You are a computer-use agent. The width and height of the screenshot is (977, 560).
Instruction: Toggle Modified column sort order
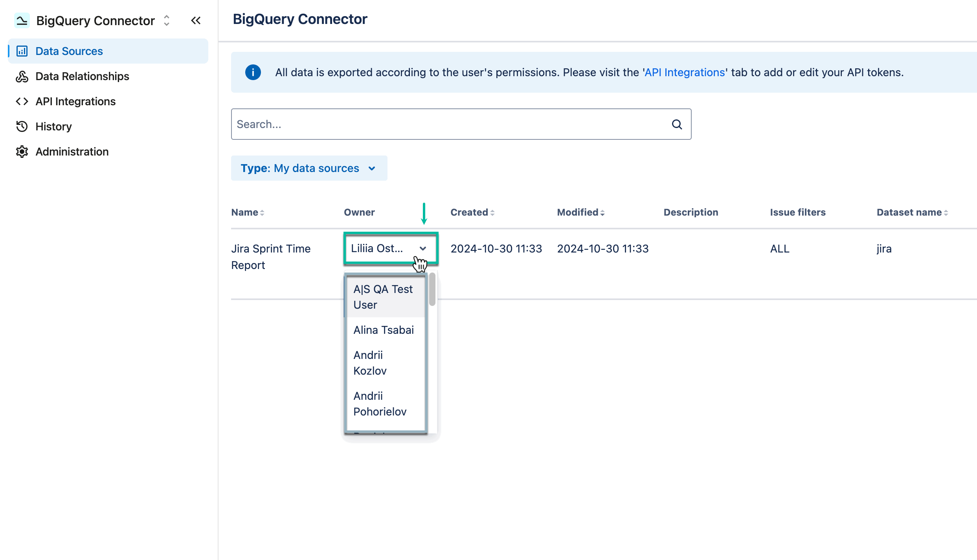click(602, 212)
